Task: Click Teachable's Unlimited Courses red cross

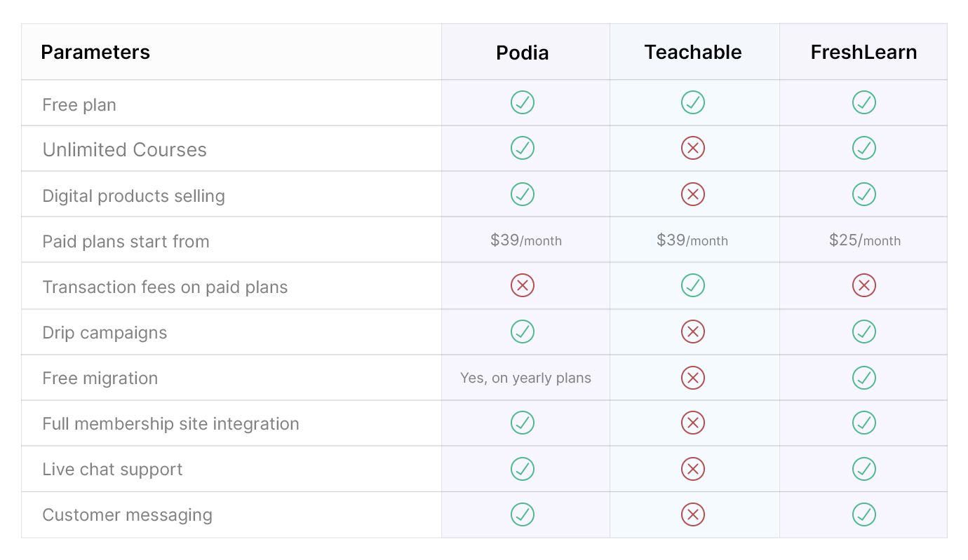Action: click(693, 148)
